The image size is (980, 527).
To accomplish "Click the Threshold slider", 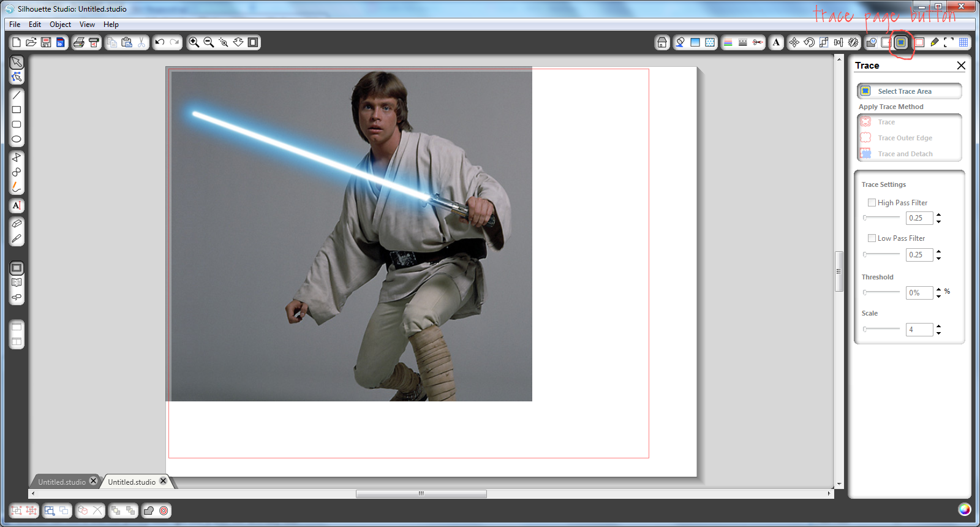I will tap(881, 292).
